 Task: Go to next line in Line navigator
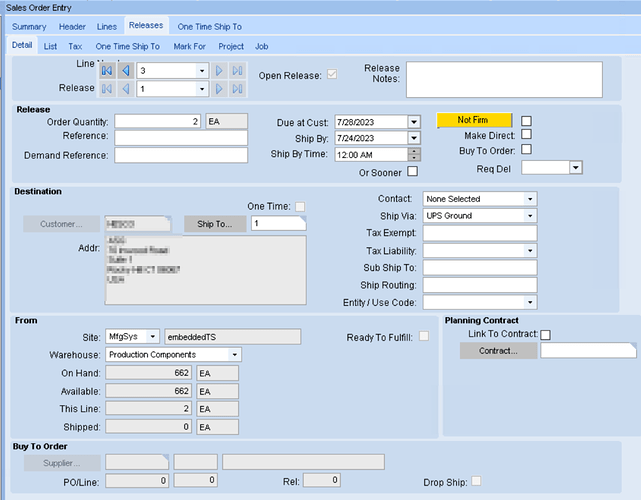pos(219,71)
